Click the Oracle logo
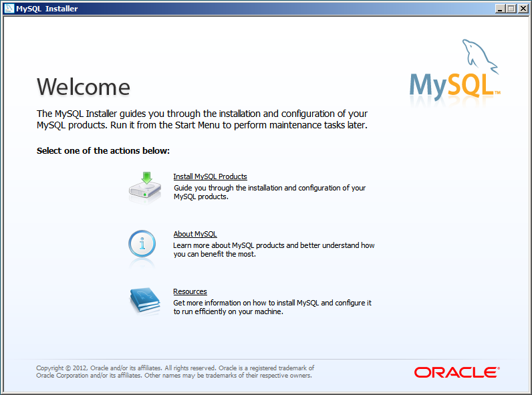532x395 pixels. pyautogui.click(x=457, y=372)
